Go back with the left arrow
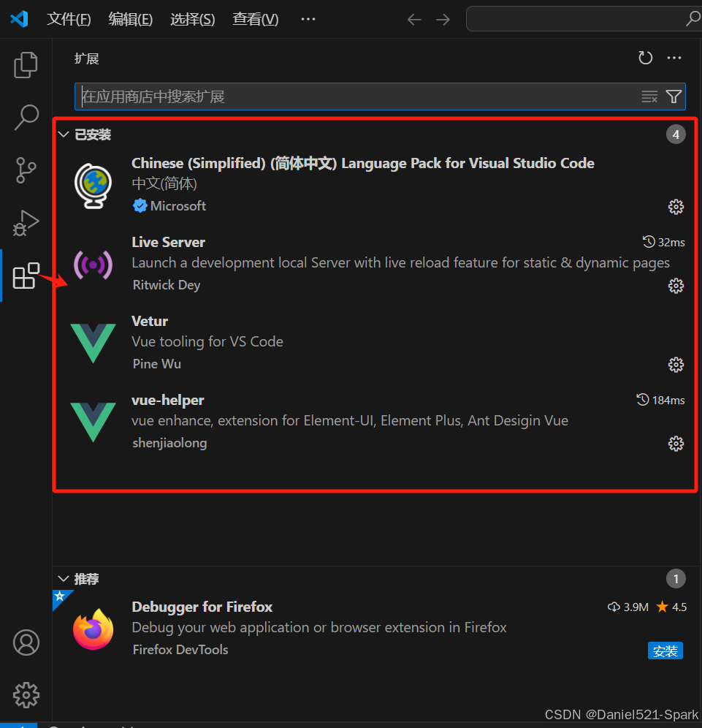The image size is (702, 728). 414,20
